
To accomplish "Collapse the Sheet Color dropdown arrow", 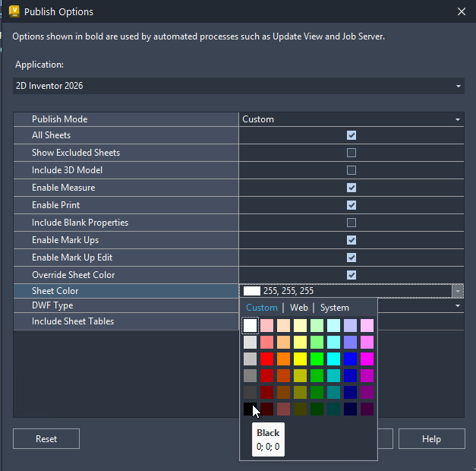I will [x=458, y=291].
